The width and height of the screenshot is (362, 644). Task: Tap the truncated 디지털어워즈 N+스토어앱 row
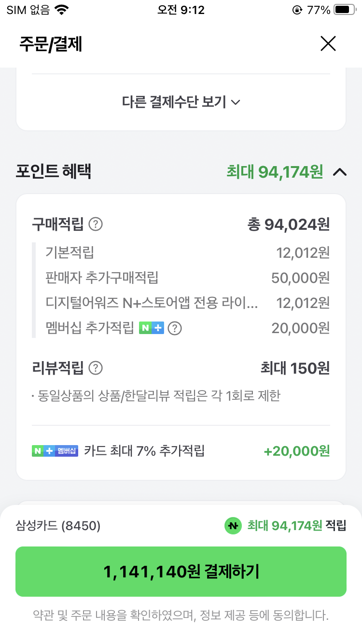188,303
